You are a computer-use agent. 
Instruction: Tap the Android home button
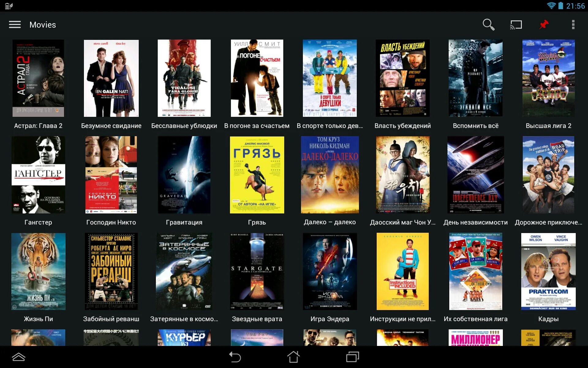pos(293,357)
